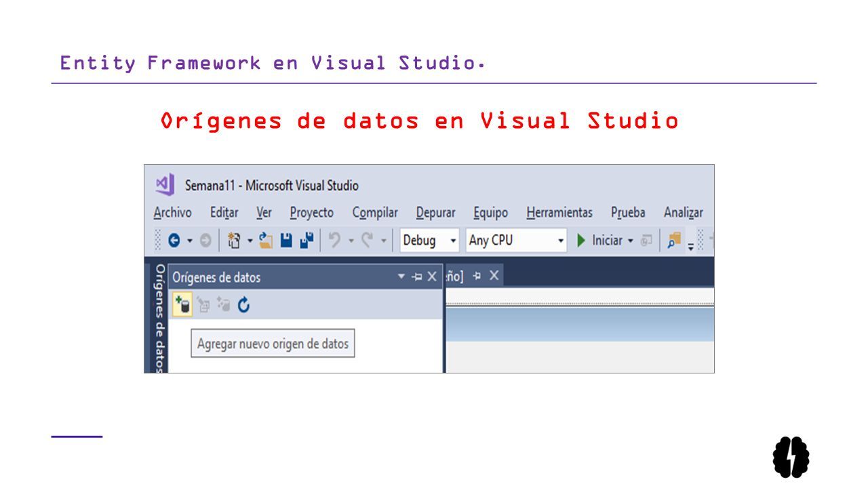Expand the Iniciar options dropdown arrow
Screen dimensions: 868x488
point(630,241)
